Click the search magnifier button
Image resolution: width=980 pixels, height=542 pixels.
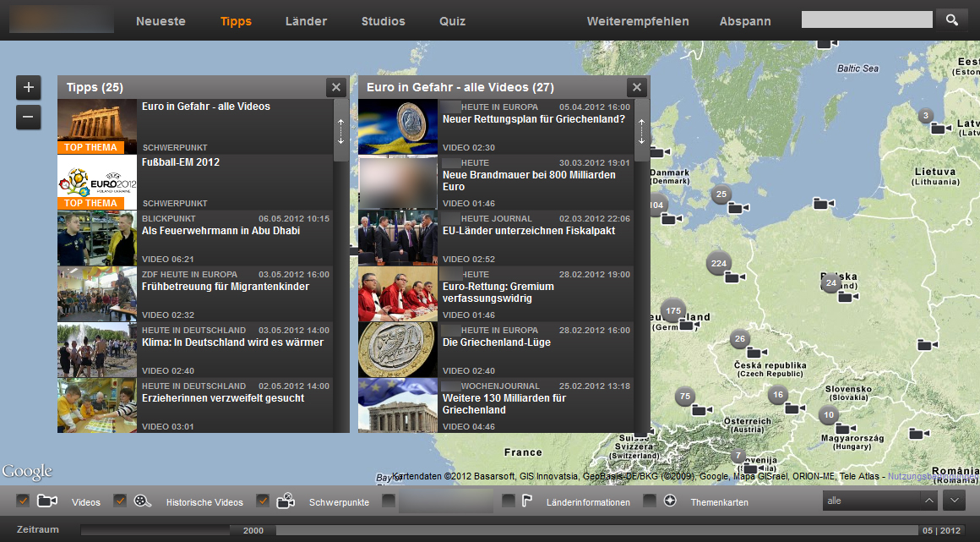click(952, 20)
